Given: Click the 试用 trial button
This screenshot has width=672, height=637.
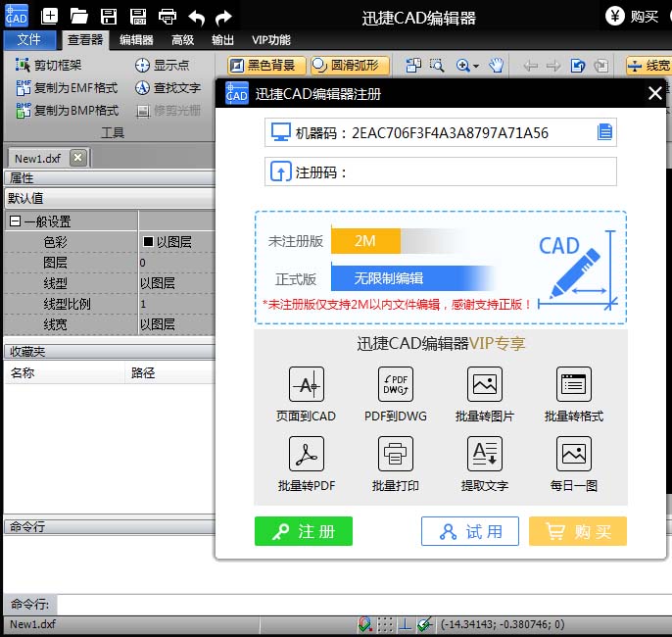Looking at the screenshot, I should [x=470, y=531].
